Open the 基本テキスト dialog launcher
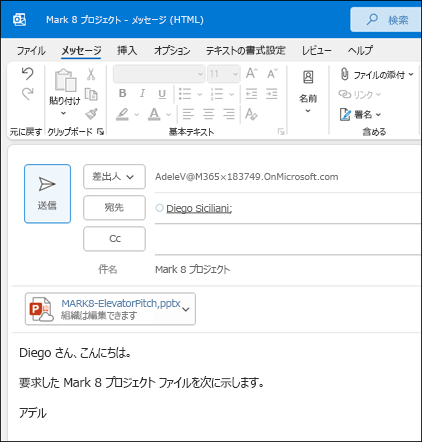 (x=281, y=132)
